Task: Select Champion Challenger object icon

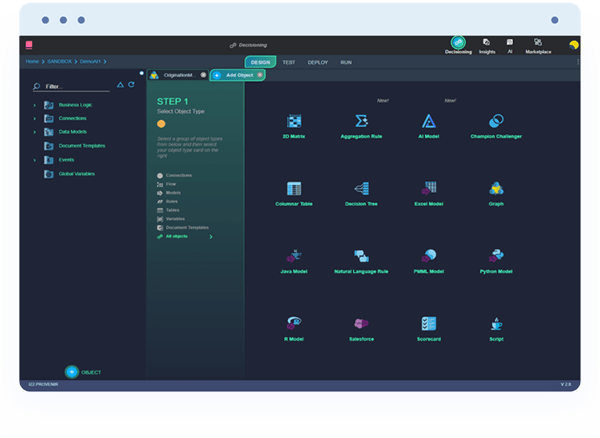Action: tap(496, 121)
